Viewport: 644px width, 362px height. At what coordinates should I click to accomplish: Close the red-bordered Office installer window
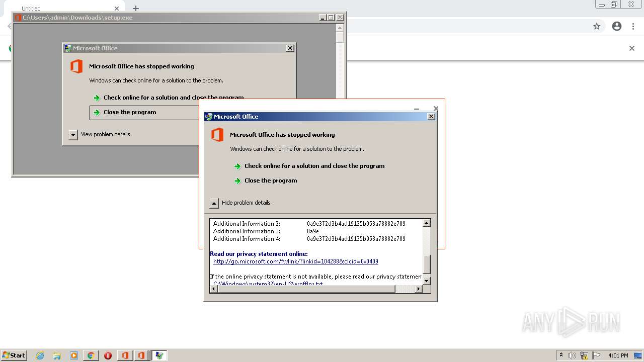pos(436,109)
